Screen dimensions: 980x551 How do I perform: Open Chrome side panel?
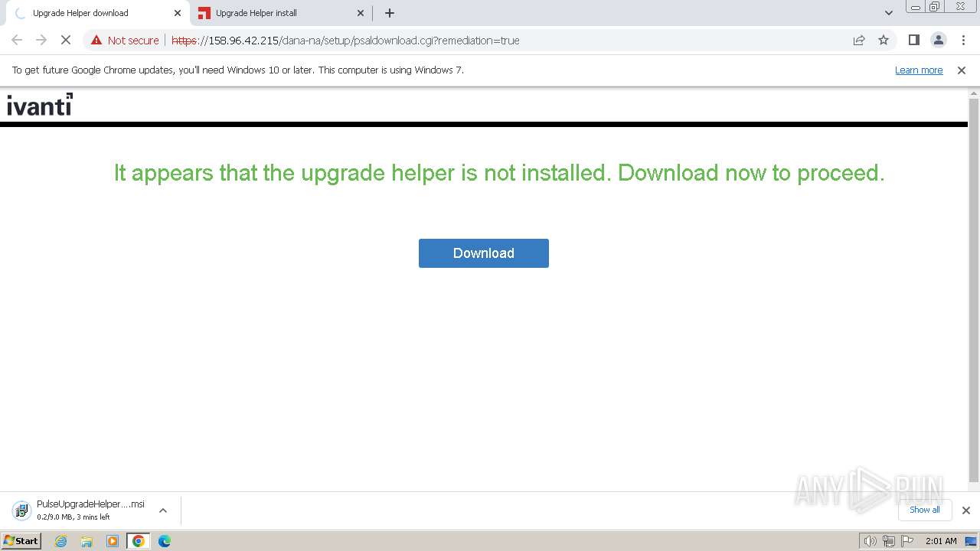click(913, 40)
